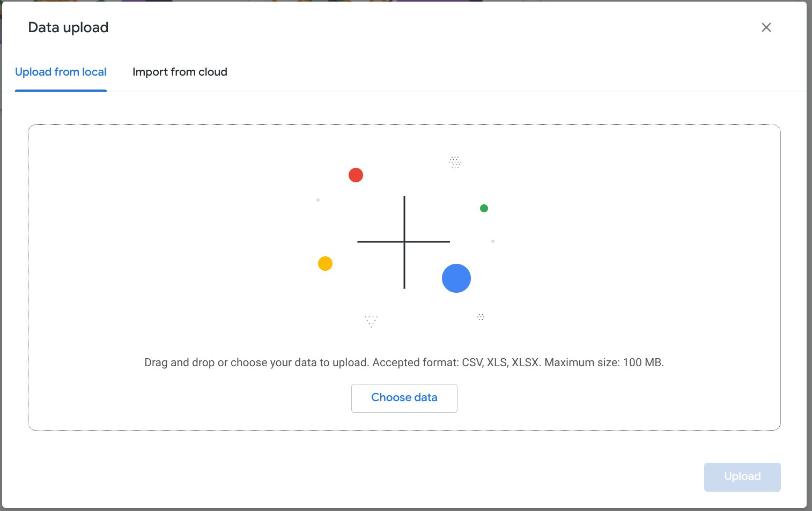
Task: Click the blue underline beneath Upload from local
Action: pos(61,90)
